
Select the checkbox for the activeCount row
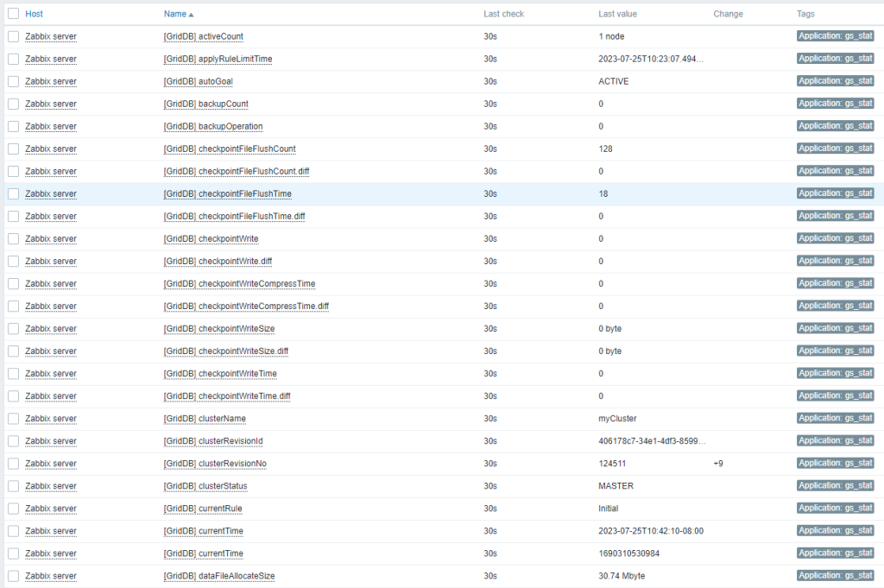12,36
